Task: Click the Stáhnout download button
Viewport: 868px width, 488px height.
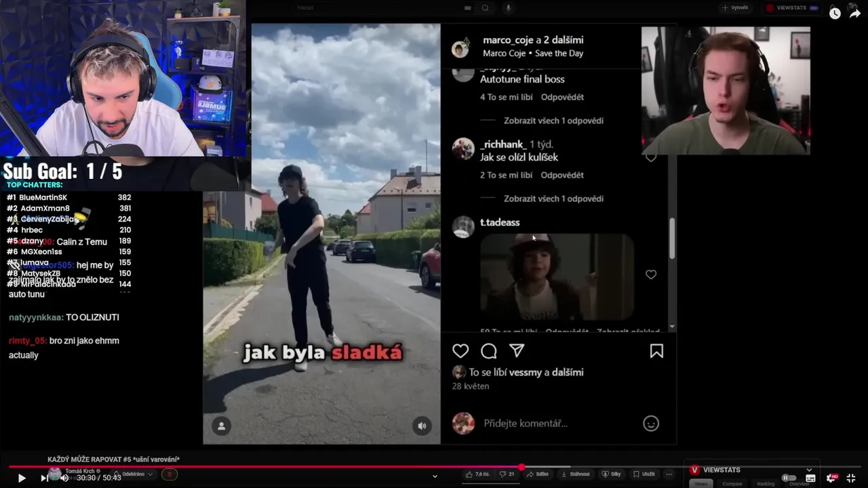Action: pyautogui.click(x=575, y=474)
